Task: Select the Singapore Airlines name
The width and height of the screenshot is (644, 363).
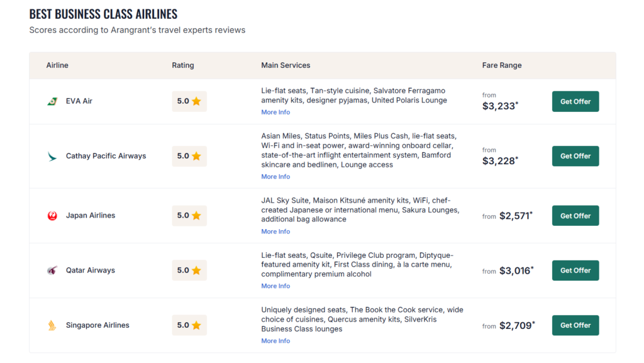Action: click(x=97, y=325)
